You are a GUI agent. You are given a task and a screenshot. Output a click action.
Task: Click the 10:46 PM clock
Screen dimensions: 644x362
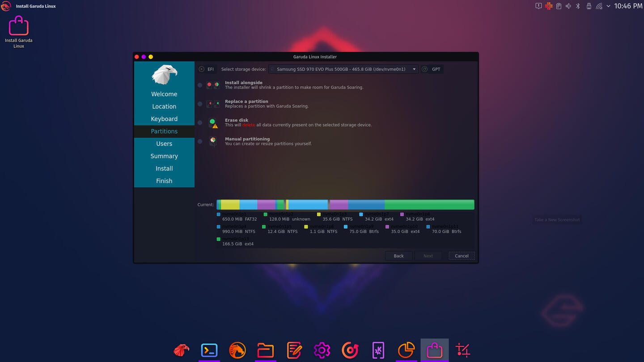tap(628, 6)
